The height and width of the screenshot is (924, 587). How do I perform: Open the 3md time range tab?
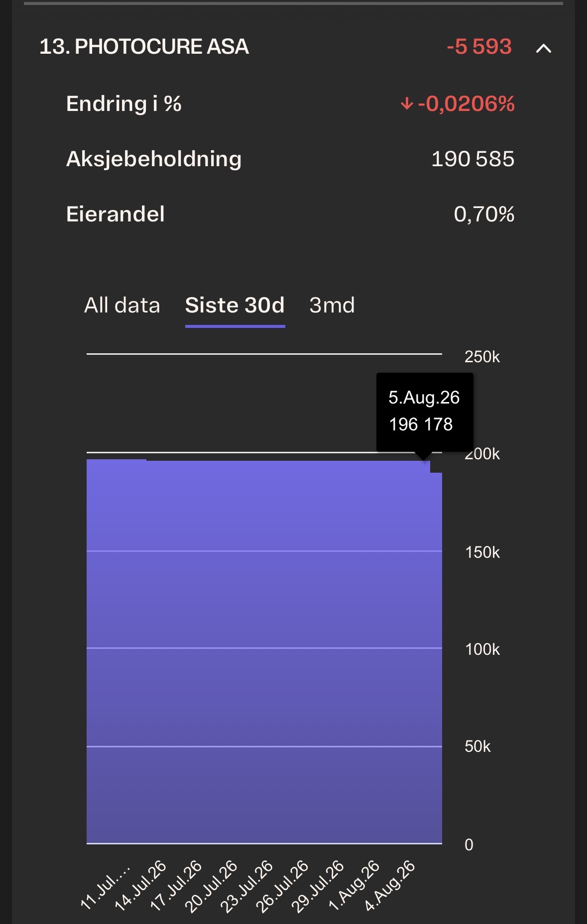click(x=332, y=305)
